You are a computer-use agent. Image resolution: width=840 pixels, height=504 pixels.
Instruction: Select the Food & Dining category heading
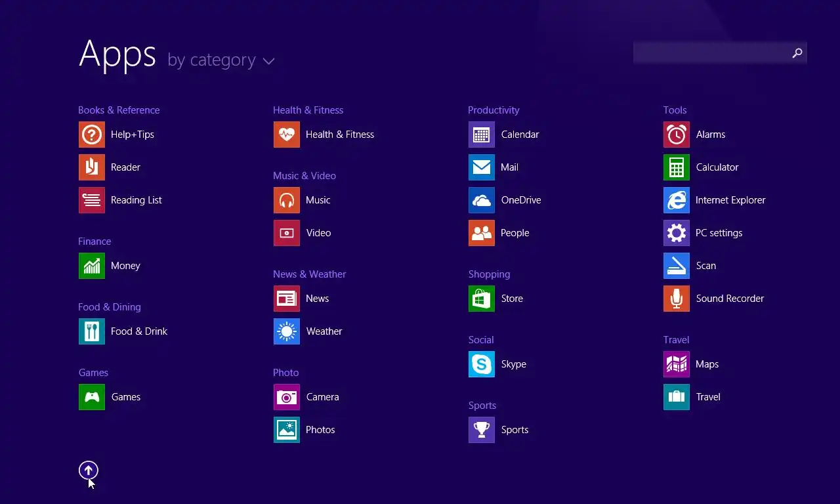tap(110, 307)
